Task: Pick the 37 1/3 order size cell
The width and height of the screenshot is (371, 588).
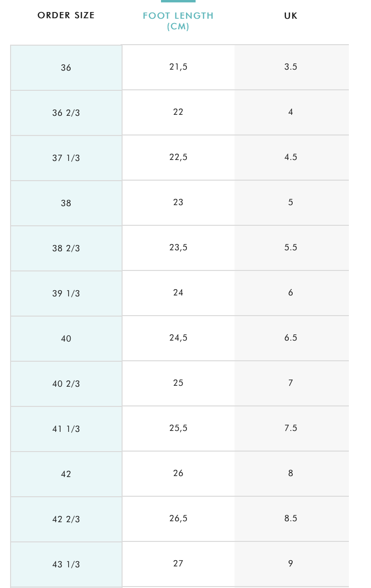Action: click(x=66, y=158)
